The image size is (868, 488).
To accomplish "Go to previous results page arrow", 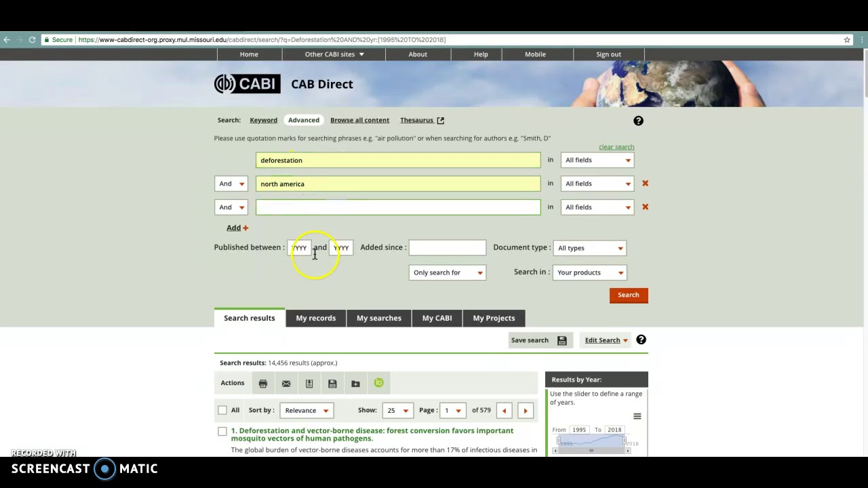I will coord(504,411).
